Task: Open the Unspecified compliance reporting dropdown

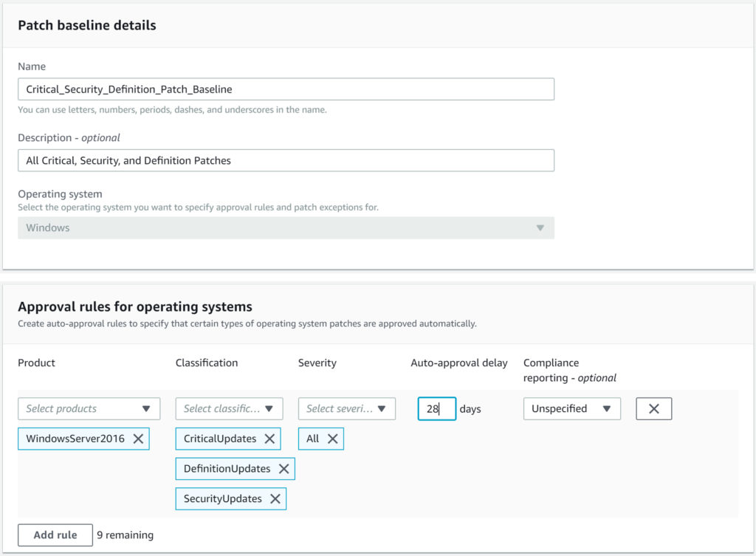Action: click(571, 408)
